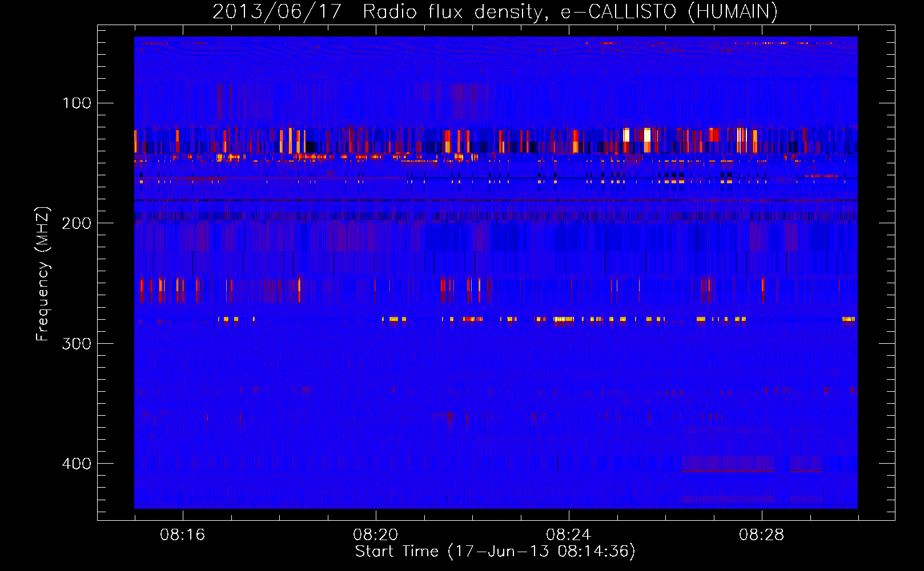Click the 08:16 time tick label

pyautogui.click(x=183, y=534)
